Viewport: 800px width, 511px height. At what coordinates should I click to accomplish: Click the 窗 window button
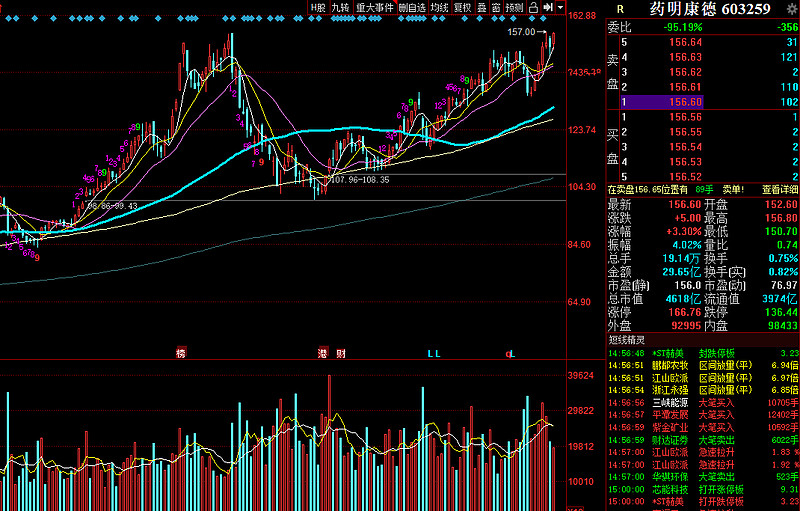click(x=496, y=7)
